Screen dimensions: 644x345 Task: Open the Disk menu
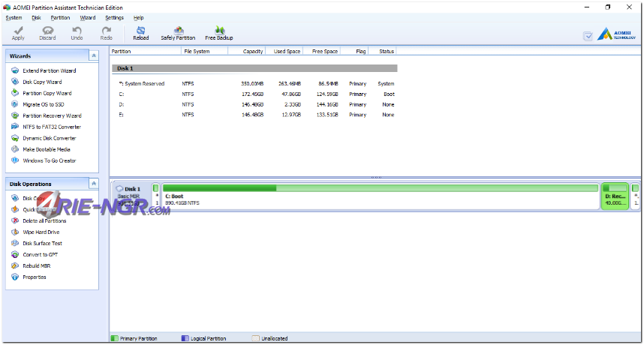36,18
